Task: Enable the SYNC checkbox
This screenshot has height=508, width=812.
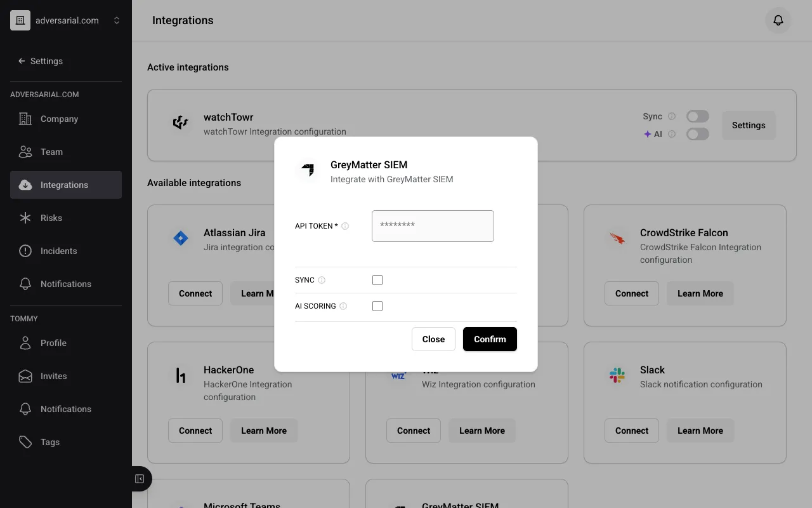Action: point(377,280)
